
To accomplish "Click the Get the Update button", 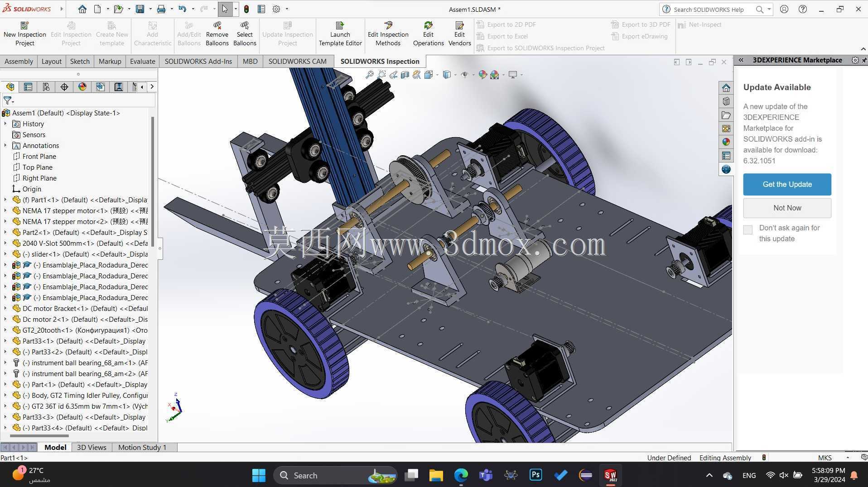I will pyautogui.click(x=787, y=184).
